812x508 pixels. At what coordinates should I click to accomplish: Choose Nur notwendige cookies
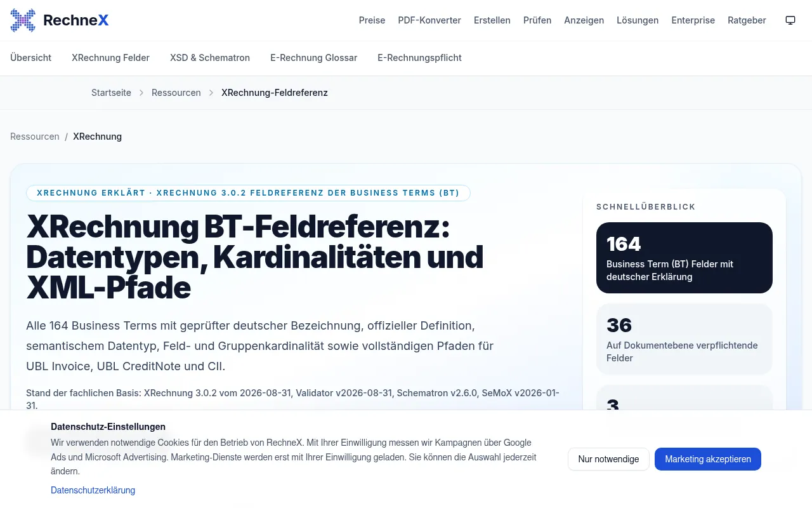click(x=608, y=459)
